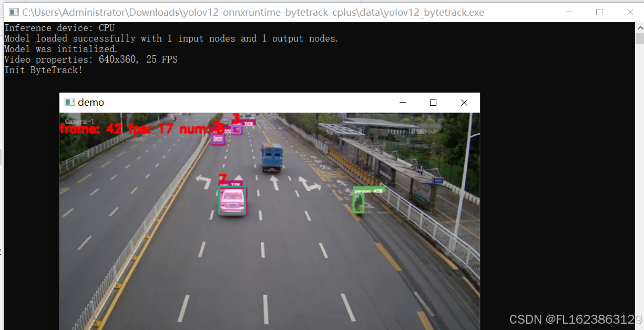Click the minimize icon of the demo window
The width and height of the screenshot is (644, 330).
click(x=402, y=103)
